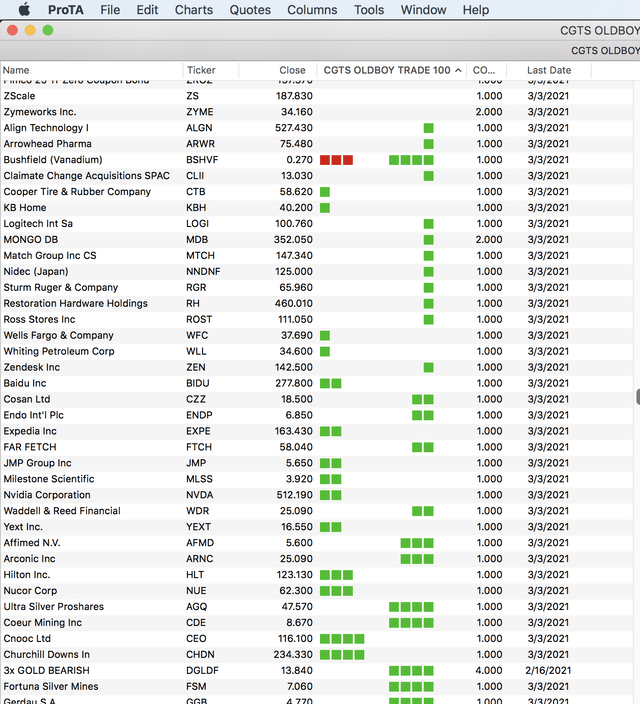Open the Quotes menu

coord(250,9)
